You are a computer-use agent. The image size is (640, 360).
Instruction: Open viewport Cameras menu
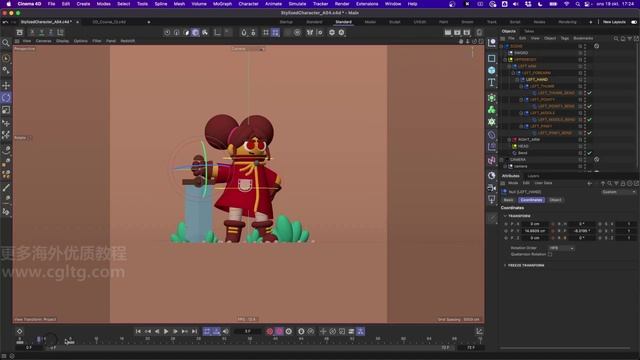click(x=43, y=41)
